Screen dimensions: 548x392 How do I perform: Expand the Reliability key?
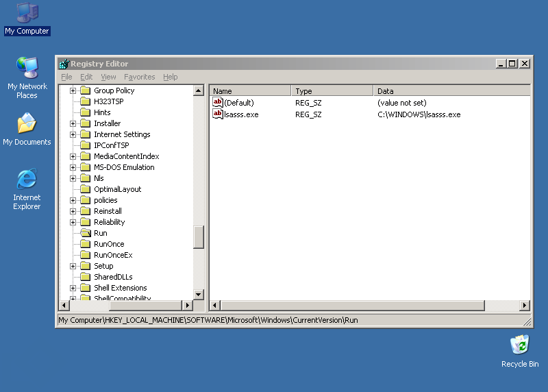(73, 222)
